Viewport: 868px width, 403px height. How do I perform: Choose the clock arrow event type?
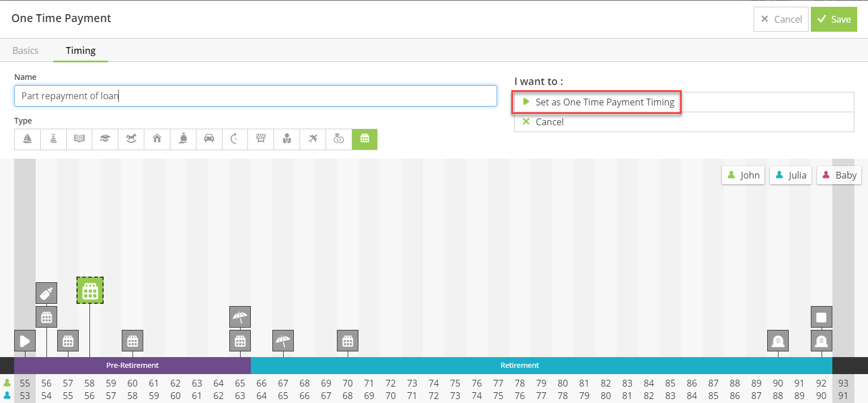pyautogui.click(x=235, y=139)
